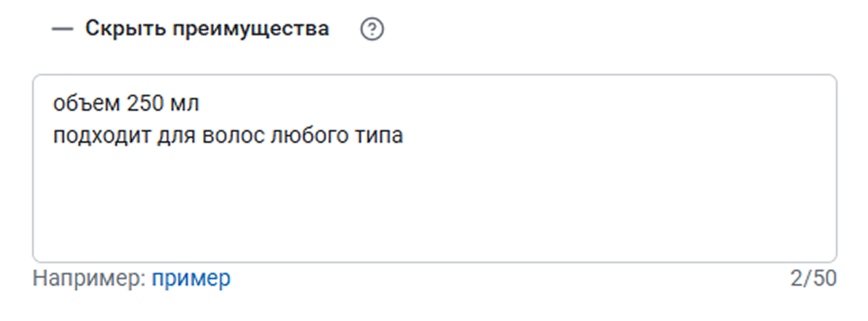Collapse the Скрыть преимущества section

[207, 29]
